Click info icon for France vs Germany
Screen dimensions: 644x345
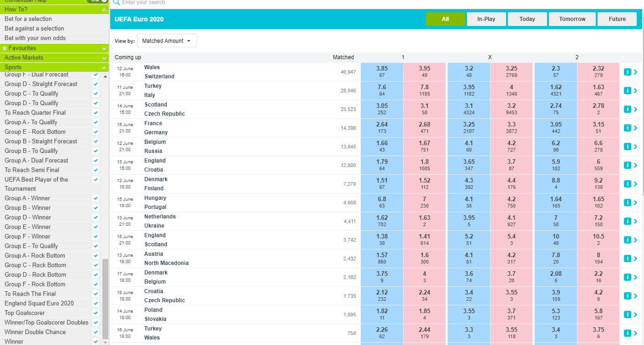coord(627,128)
